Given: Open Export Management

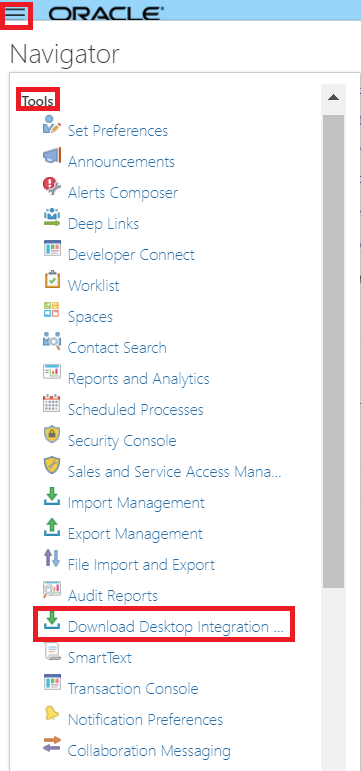Looking at the screenshot, I should point(135,534).
